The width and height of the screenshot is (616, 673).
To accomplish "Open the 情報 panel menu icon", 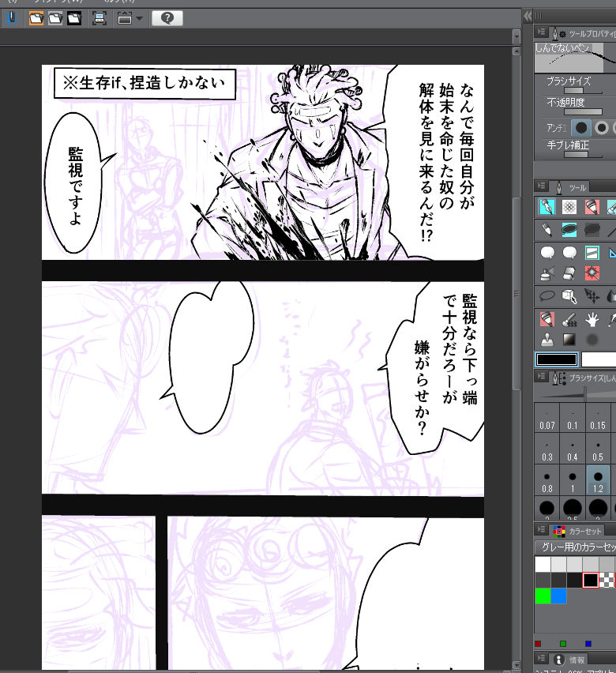I will click(x=541, y=658).
